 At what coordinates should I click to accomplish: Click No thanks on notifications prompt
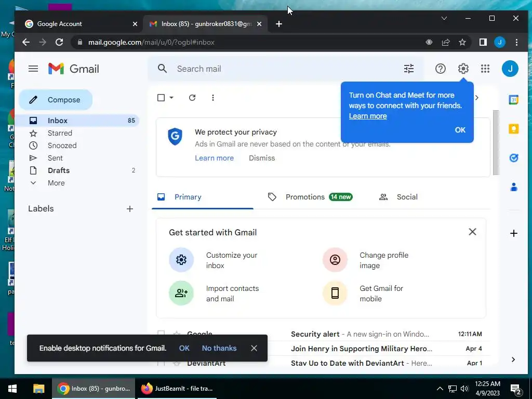[x=219, y=348]
